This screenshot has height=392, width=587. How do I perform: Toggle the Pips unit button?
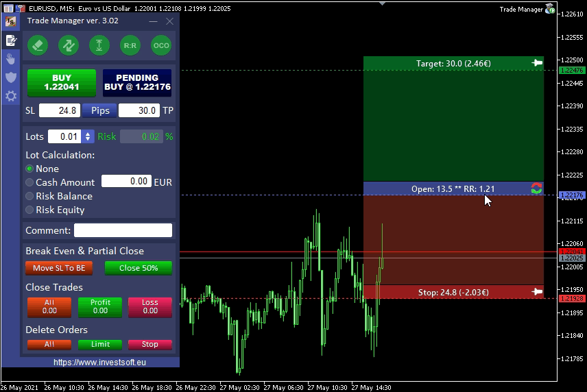[100, 110]
